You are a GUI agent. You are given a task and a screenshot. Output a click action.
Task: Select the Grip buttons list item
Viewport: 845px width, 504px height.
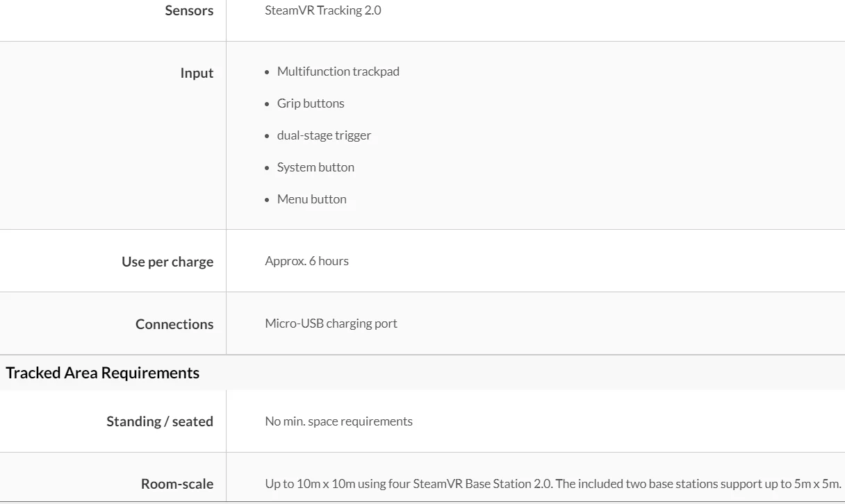click(311, 103)
